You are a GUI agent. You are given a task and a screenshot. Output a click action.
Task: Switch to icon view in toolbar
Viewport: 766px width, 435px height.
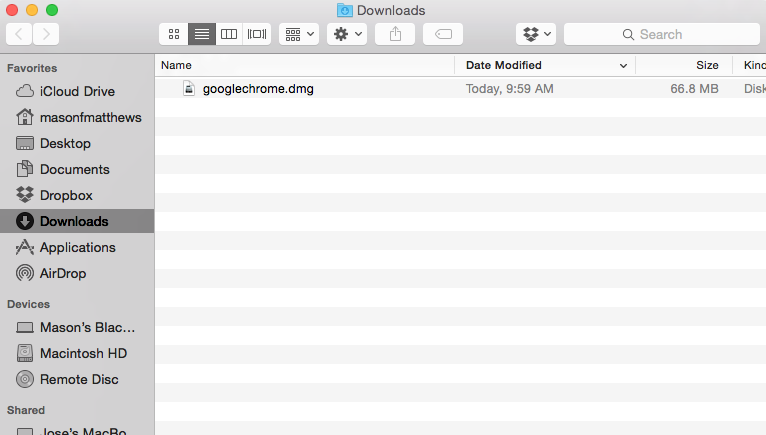point(174,34)
